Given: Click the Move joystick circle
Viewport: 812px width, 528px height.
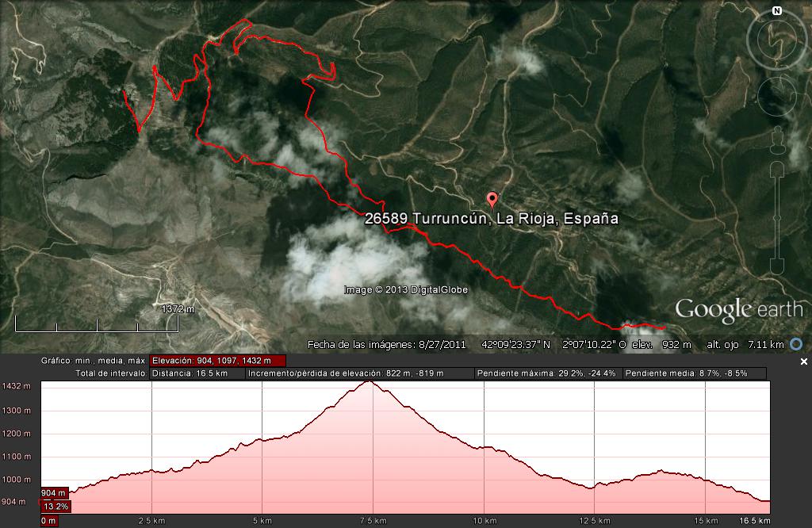Looking at the screenshot, I should tap(777, 96).
